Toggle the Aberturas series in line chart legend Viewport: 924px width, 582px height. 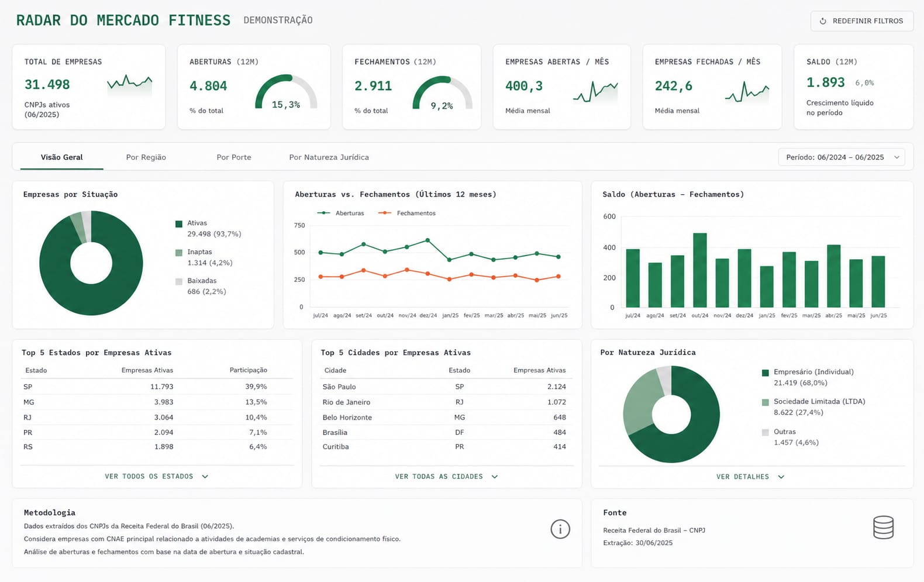click(340, 213)
